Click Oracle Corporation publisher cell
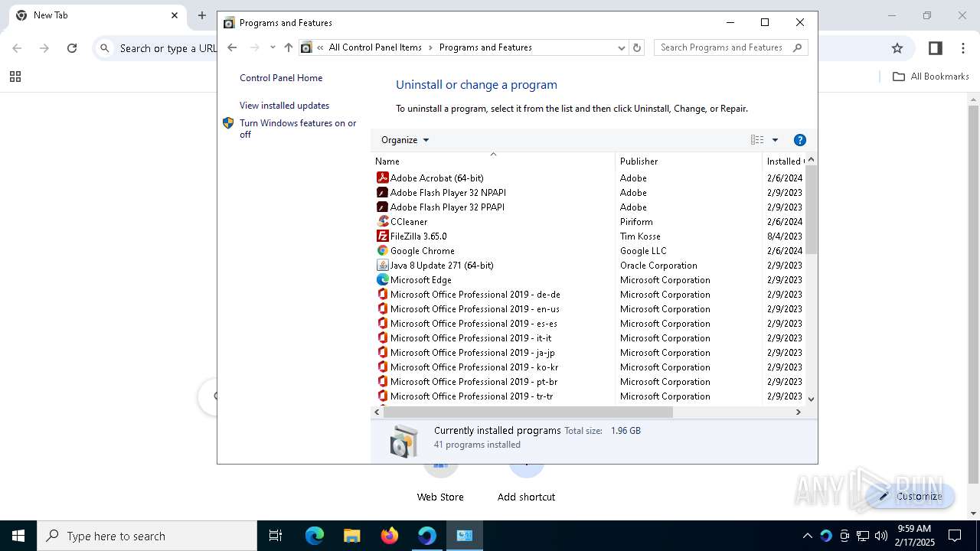 pos(658,265)
